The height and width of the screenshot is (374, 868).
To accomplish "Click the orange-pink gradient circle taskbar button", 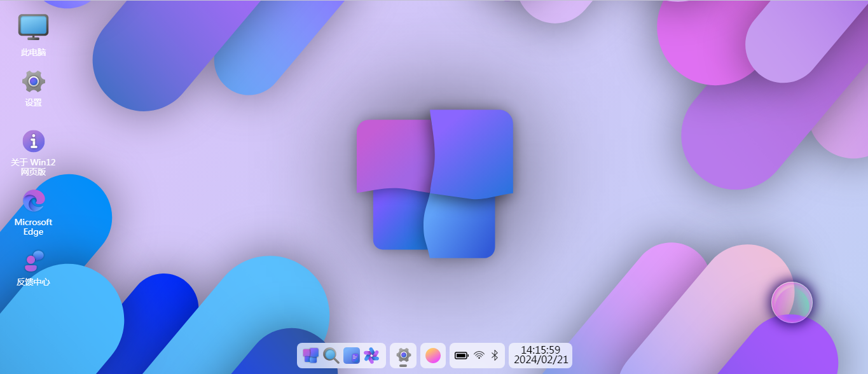I will [433, 356].
